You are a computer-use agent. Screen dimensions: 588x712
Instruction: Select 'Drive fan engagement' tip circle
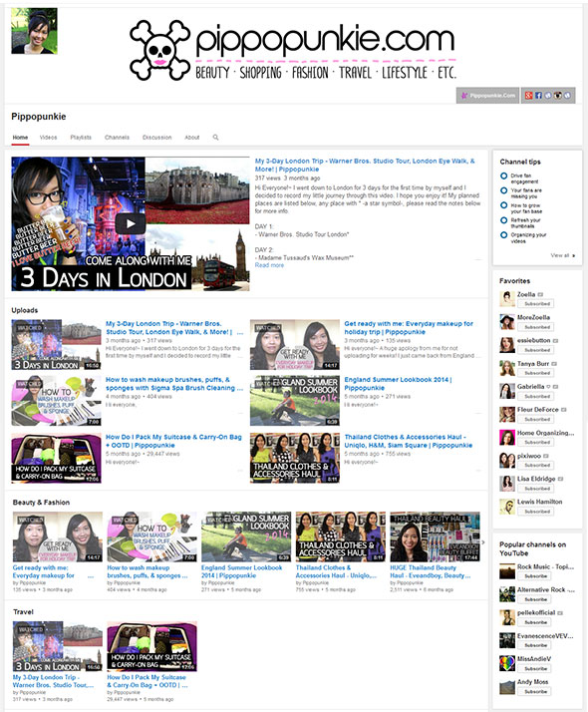503,176
